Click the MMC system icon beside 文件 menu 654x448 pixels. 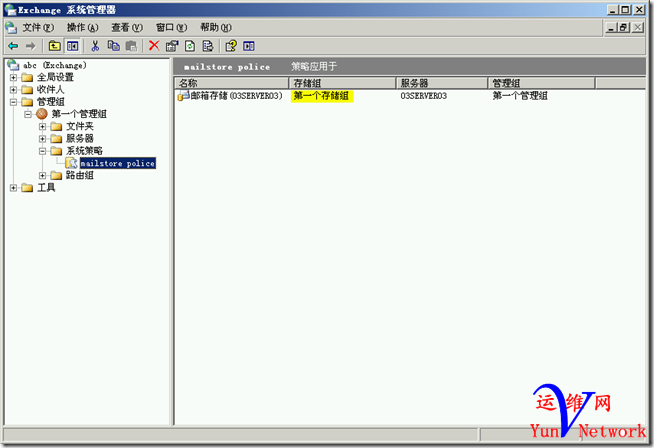coord(11,28)
